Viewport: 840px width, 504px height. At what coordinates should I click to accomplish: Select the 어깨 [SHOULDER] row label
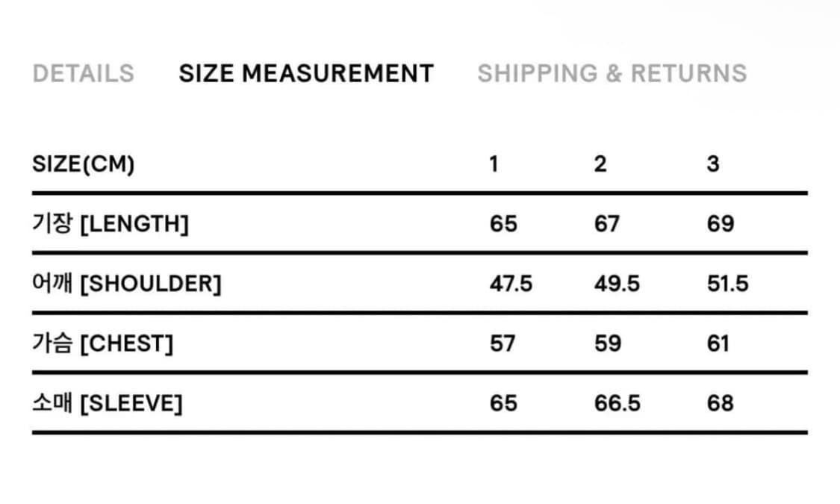click(127, 284)
